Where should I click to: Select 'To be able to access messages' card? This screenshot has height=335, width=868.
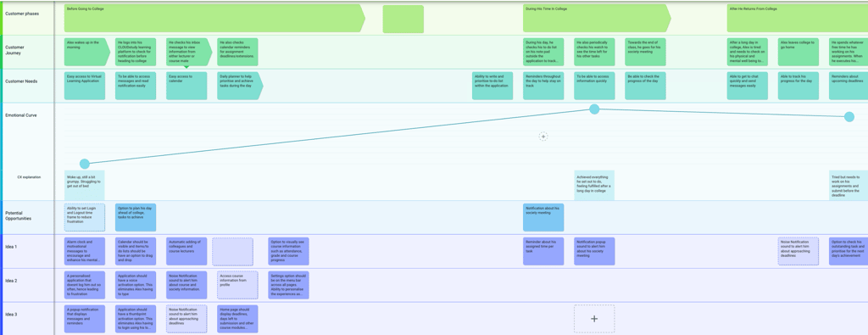136,86
